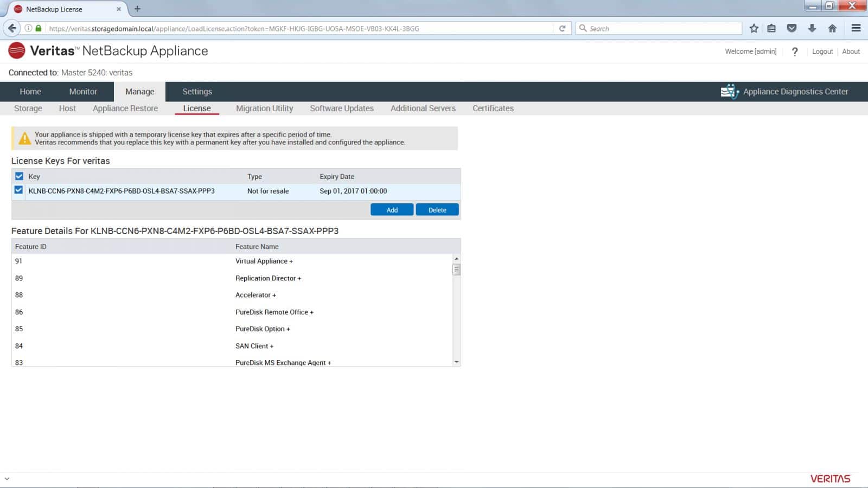Click the bottom-left chevron icon
868x488 pixels.
click(x=7, y=479)
